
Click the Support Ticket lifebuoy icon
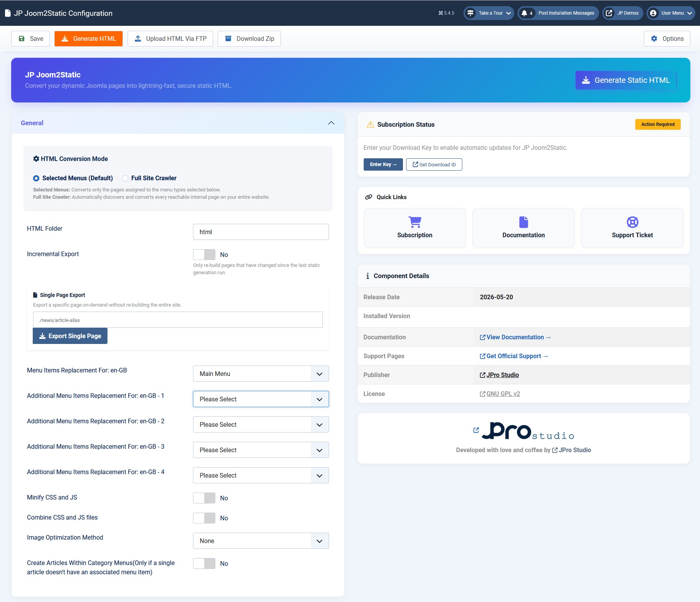(633, 222)
